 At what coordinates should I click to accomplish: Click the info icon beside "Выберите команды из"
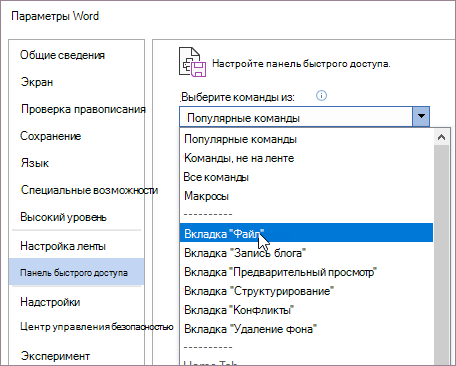[321, 96]
